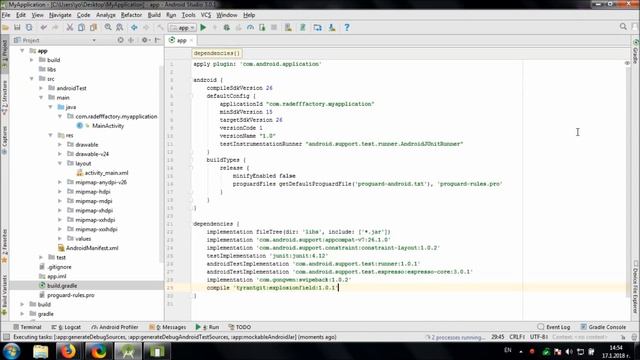Open the Refactor menu
The height and width of the screenshot is (360, 640).
131,15
